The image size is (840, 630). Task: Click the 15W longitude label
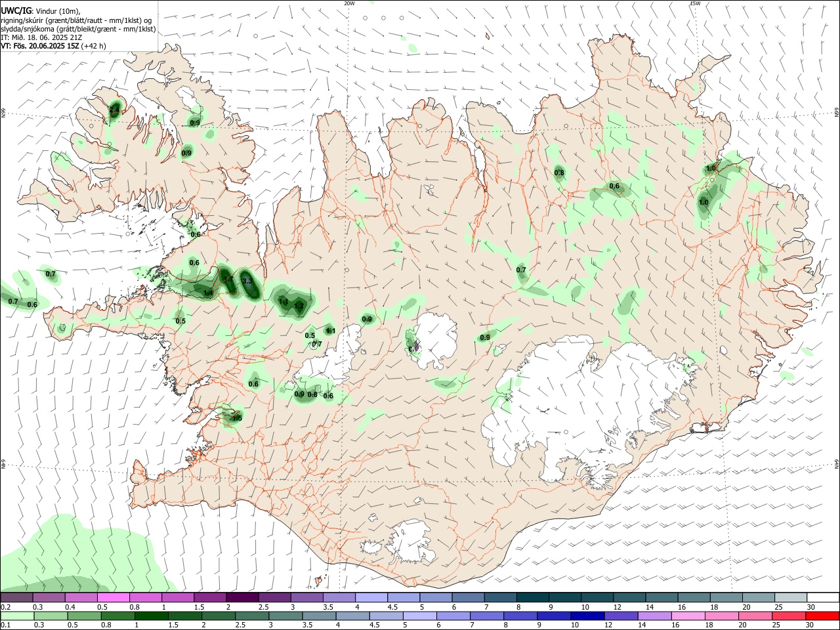(695, 3)
